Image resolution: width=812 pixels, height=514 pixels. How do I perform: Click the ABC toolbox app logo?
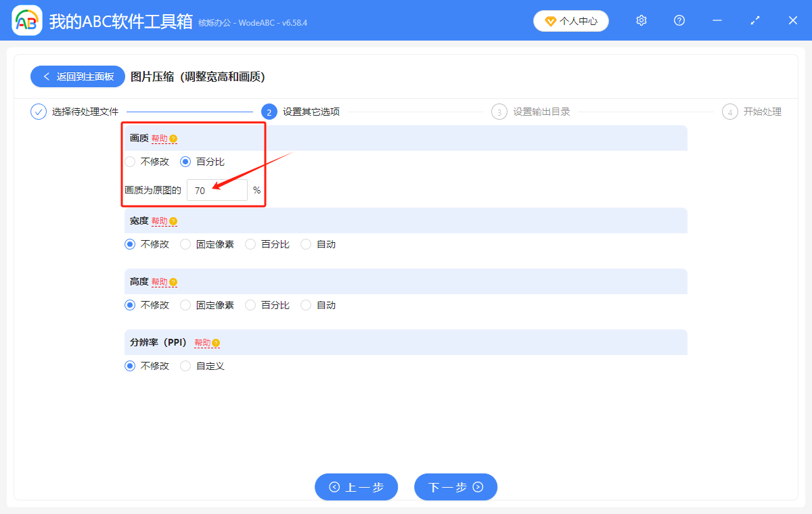(26, 20)
